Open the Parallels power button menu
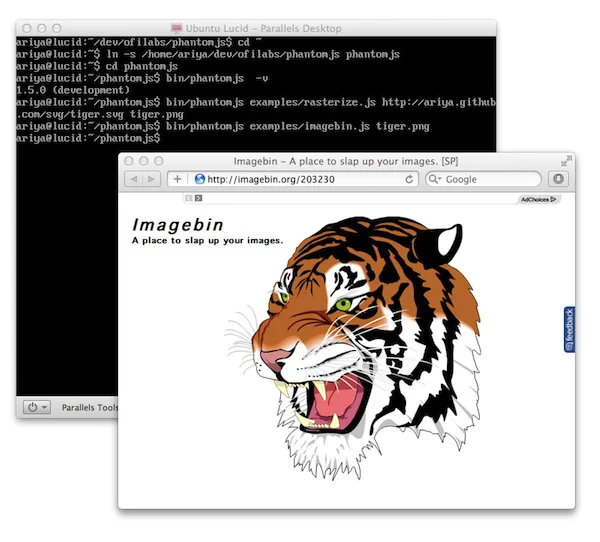The width and height of the screenshot is (600, 542). click(37, 407)
